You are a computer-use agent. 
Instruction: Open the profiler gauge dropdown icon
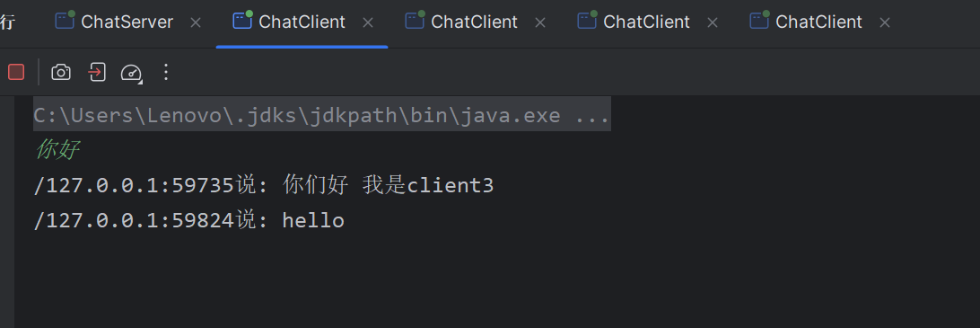pyautogui.click(x=131, y=73)
